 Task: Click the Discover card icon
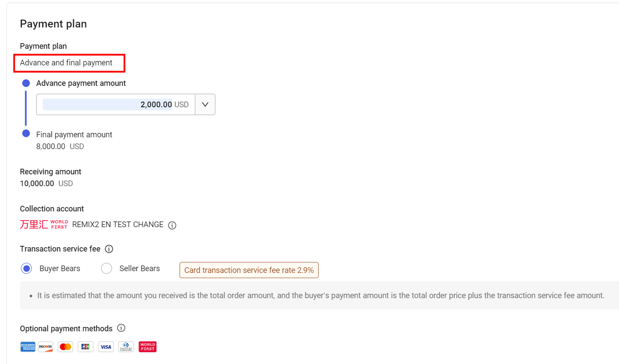coord(45,347)
